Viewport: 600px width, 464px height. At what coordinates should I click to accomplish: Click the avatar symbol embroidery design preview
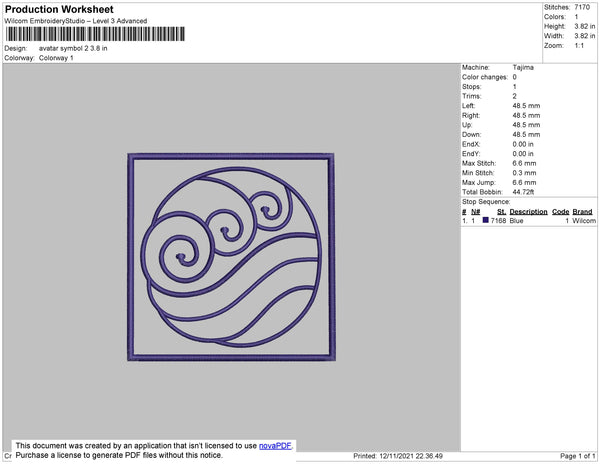[x=231, y=257]
